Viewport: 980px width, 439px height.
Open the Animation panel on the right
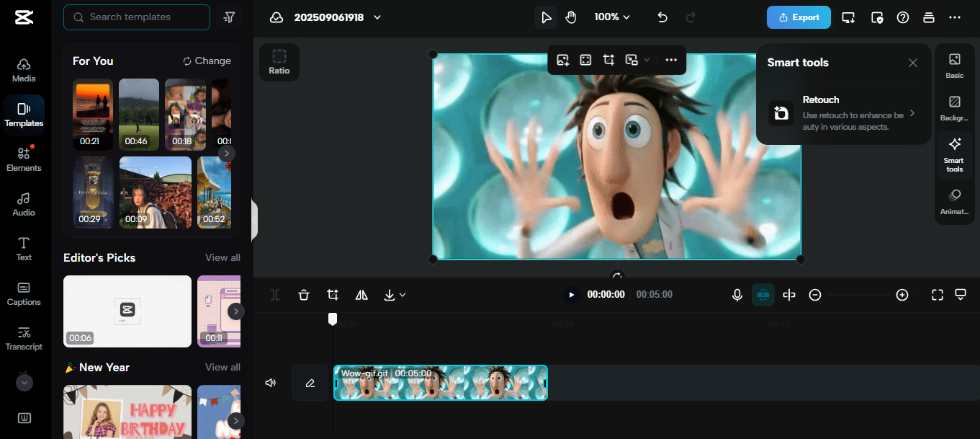(954, 201)
